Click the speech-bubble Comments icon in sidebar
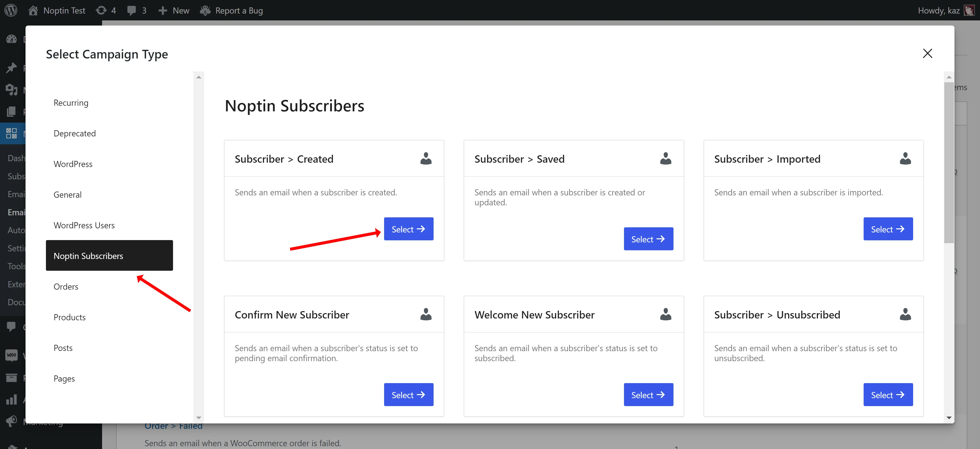980x449 pixels. pos(11,326)
